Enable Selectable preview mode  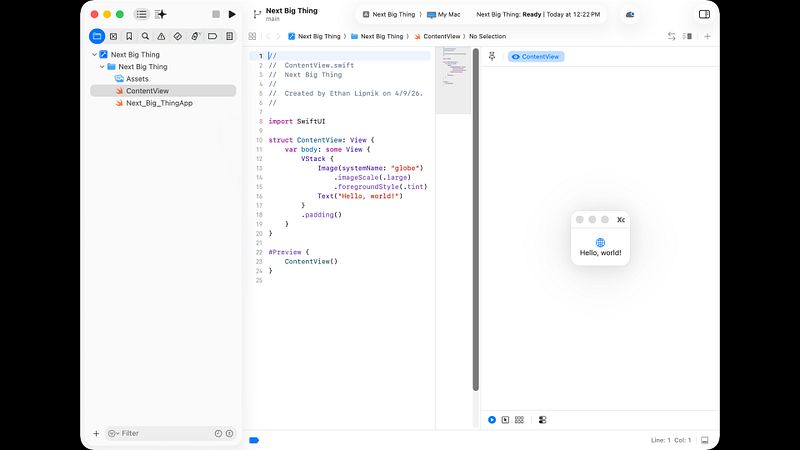pos(505,420)
